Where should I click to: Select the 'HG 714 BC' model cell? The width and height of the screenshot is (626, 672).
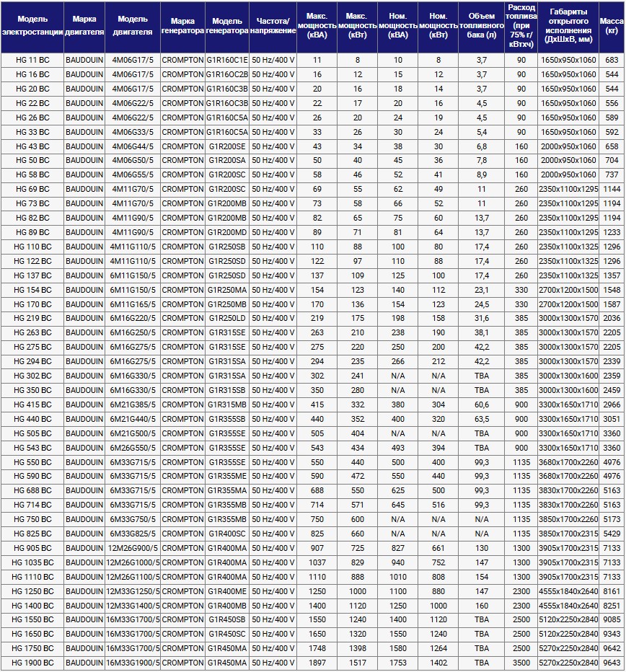[32, 505]
